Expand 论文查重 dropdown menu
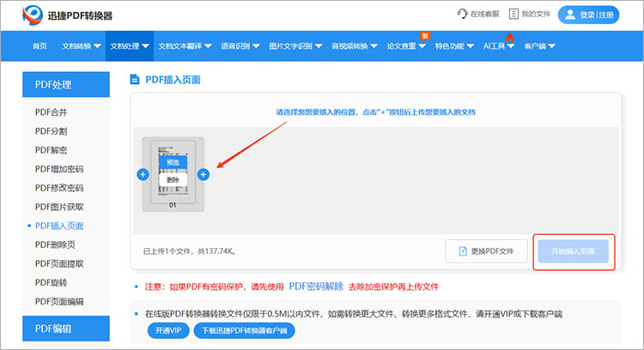644x350 pixels. tap(406, 46)
